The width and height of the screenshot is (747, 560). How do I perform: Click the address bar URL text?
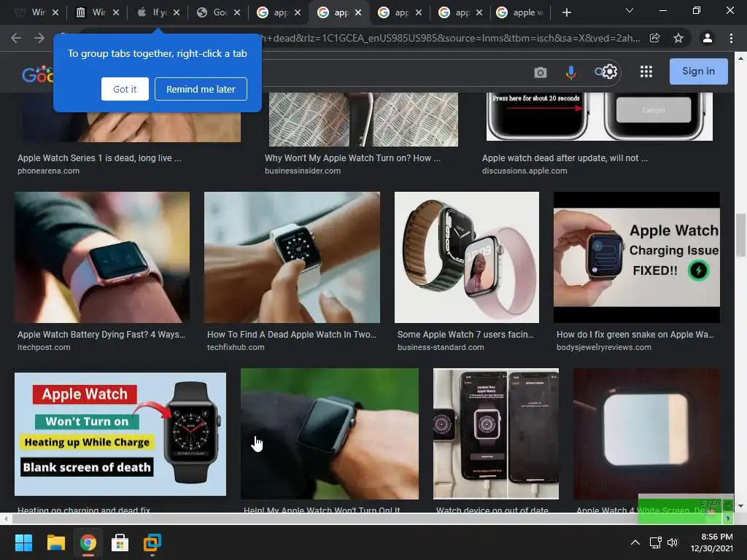[450, 38]
